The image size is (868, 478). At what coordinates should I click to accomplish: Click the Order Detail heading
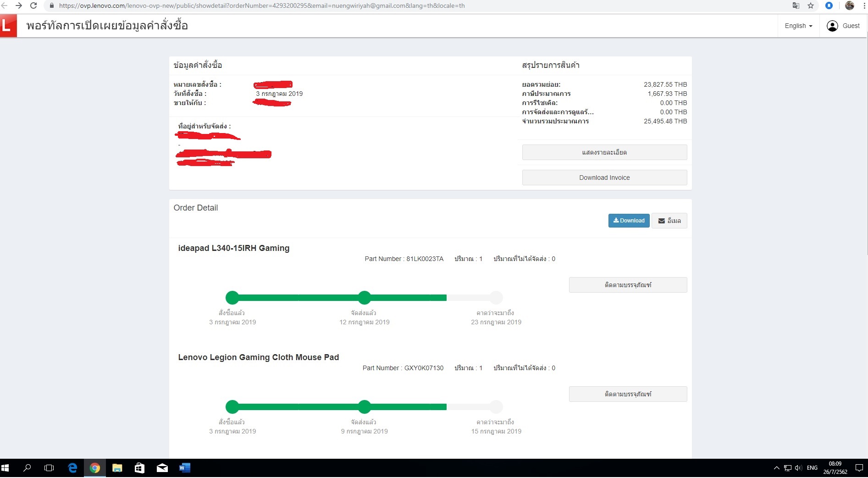(x=196, y=208)
